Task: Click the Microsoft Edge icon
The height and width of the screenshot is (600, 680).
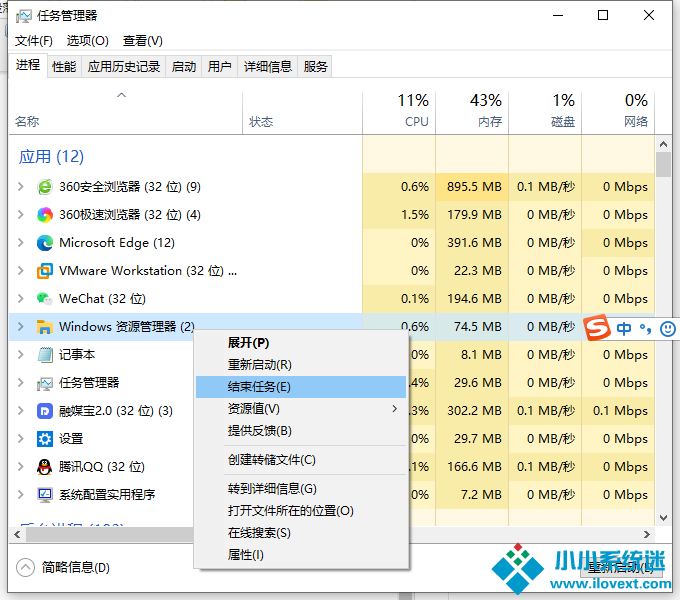Action: (45, 243)
